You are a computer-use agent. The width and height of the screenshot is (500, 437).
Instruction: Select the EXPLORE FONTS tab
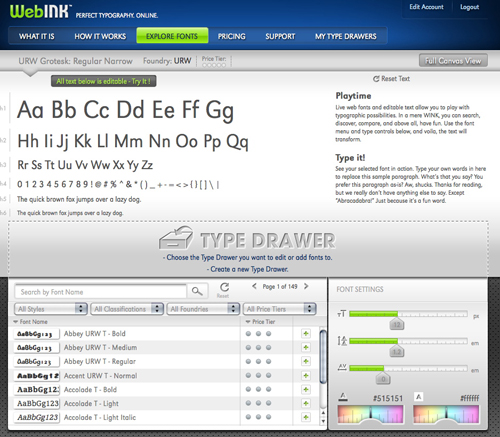172,36
